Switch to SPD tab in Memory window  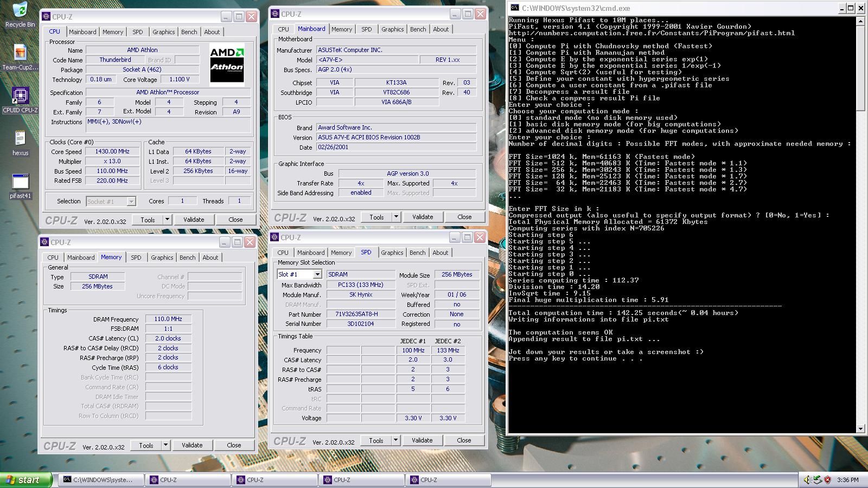pyautogui.click(x=136, y=258)
